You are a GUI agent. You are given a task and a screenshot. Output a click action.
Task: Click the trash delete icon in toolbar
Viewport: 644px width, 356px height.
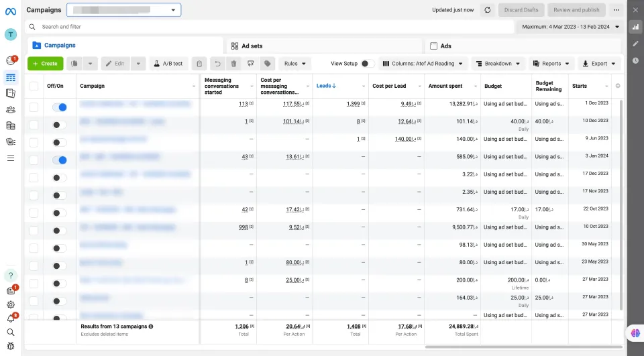tap(233, 64)
